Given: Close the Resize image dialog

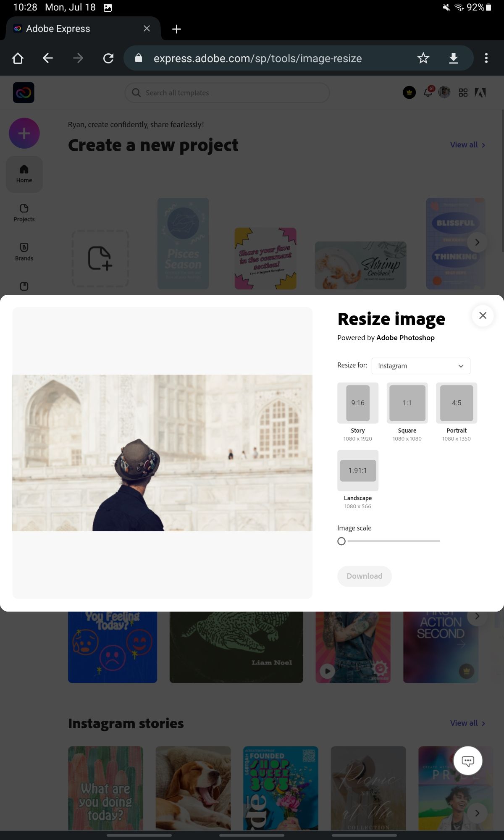Looking at the screenshot, I should tap(483, 315).
